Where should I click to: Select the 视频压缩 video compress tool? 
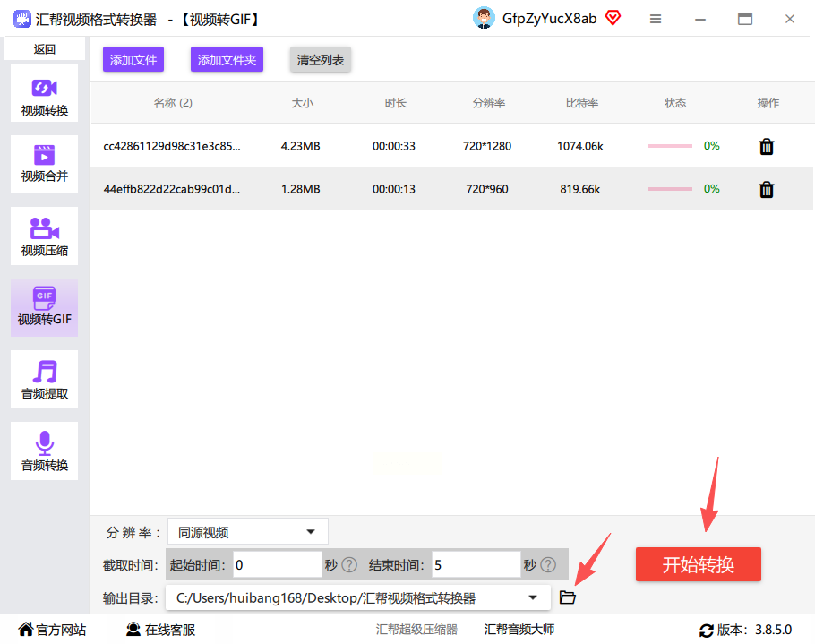point(44,236)
